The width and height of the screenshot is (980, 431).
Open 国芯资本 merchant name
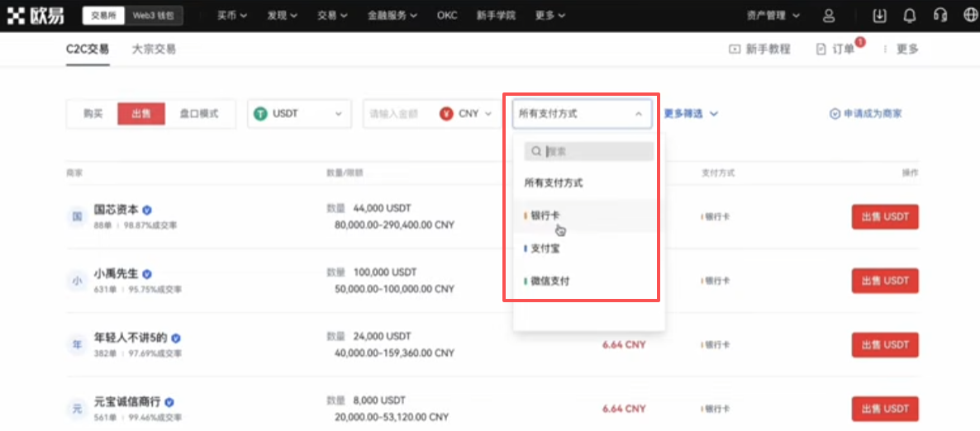(116, 210)
